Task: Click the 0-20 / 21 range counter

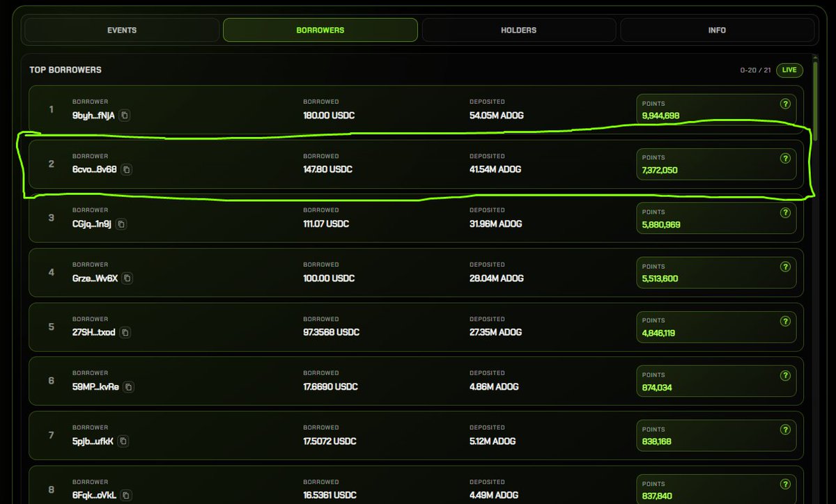Action: tap(755, 70)
